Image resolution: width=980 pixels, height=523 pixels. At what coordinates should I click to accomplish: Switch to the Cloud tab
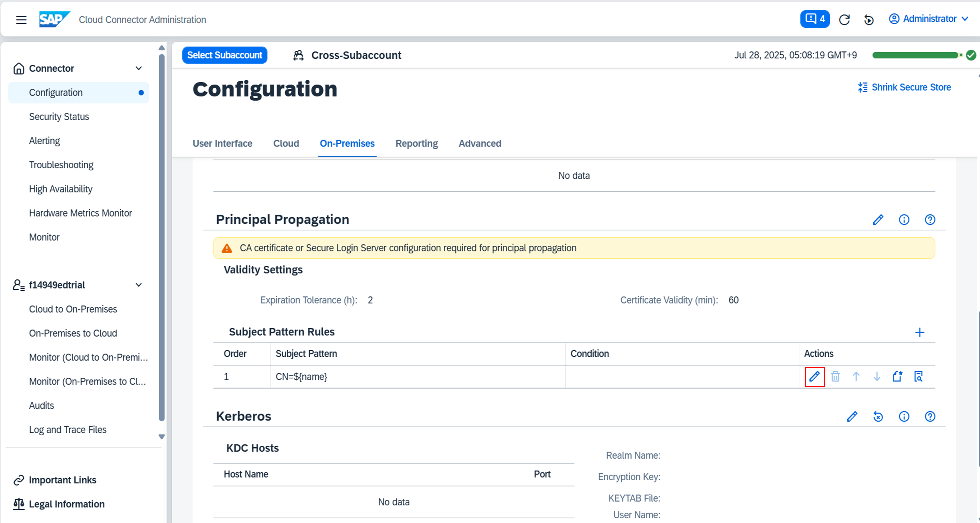tap(286, 143)
